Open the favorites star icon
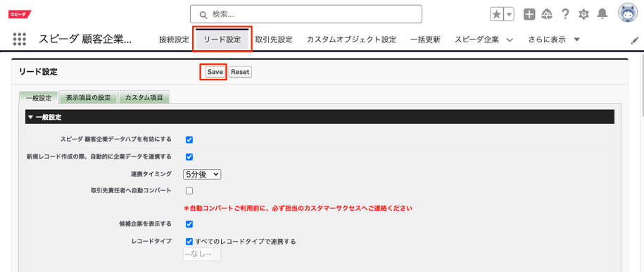 click(497, 14)
